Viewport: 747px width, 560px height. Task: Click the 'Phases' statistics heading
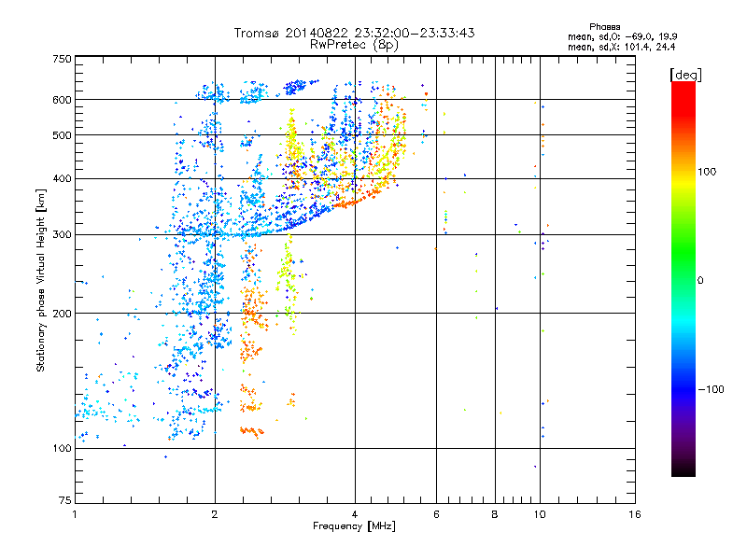click(x=604, y=27)
